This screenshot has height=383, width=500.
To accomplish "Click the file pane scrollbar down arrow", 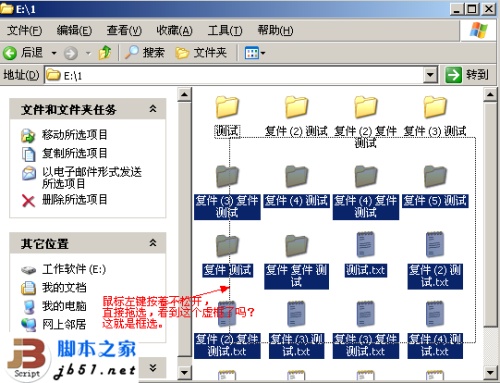I will [490, 372].
